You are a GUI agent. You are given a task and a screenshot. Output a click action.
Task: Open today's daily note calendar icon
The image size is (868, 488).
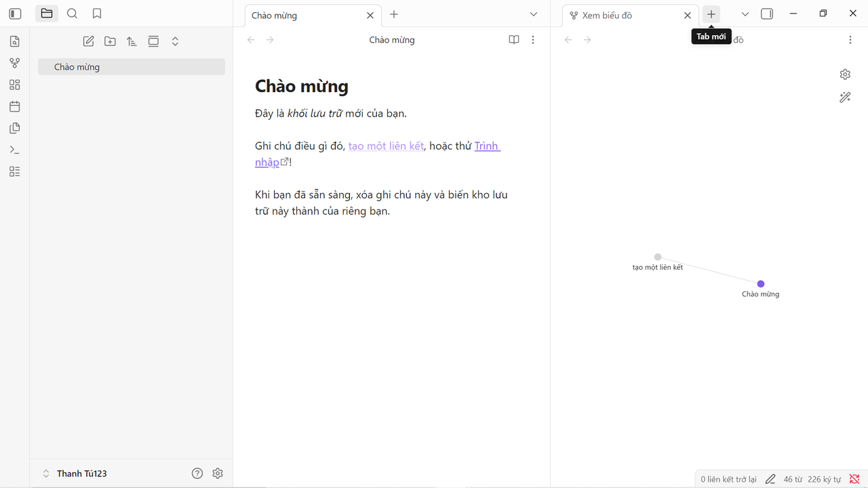[15, 106]
